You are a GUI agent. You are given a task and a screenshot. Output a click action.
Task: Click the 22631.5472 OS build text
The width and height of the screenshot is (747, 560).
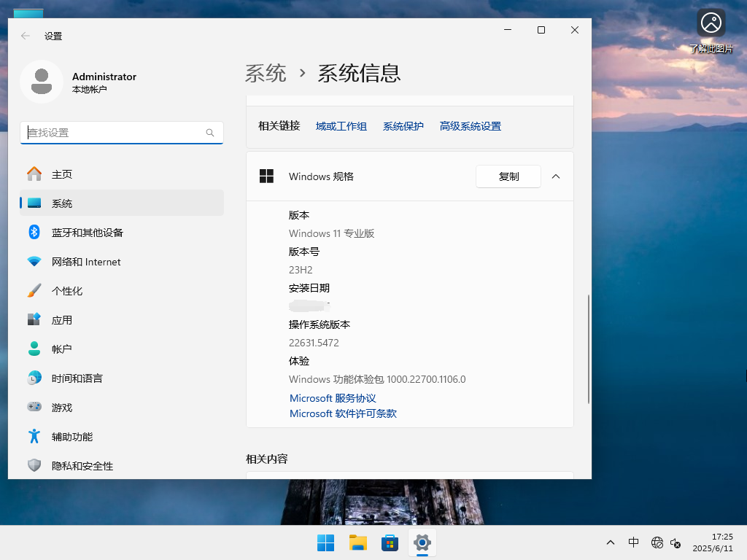(x=314, y=343)
